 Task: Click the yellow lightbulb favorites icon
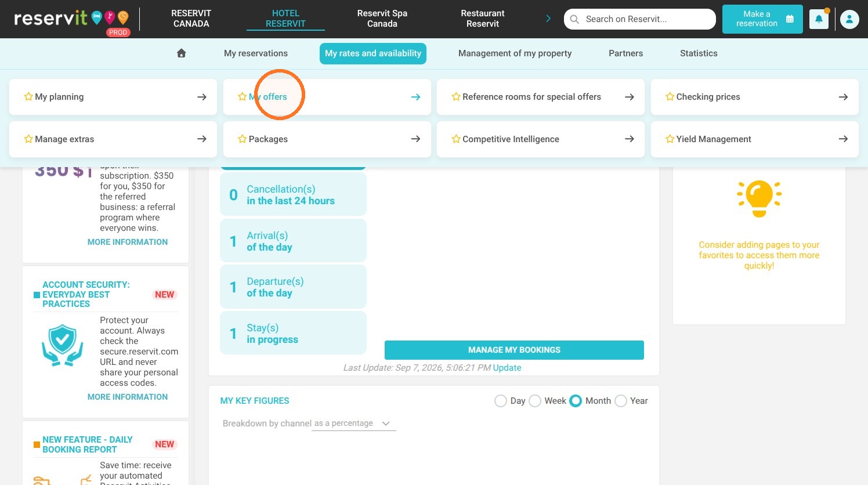(759, 198)
